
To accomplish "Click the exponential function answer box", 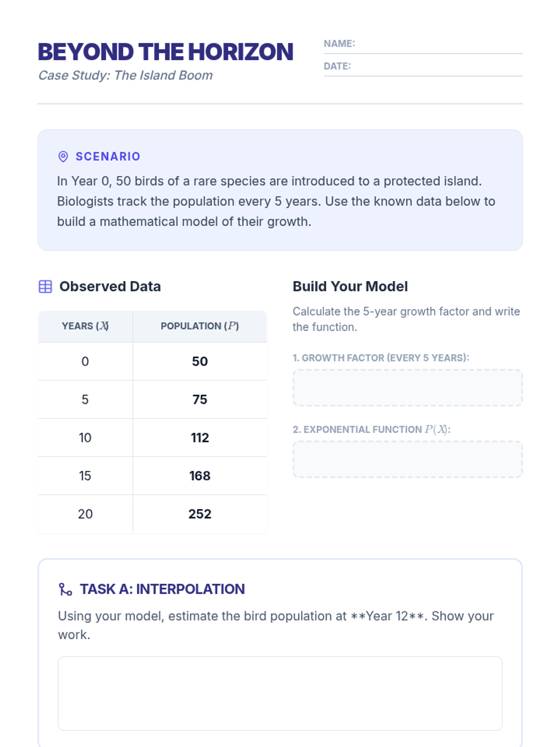I will point(407,459).
